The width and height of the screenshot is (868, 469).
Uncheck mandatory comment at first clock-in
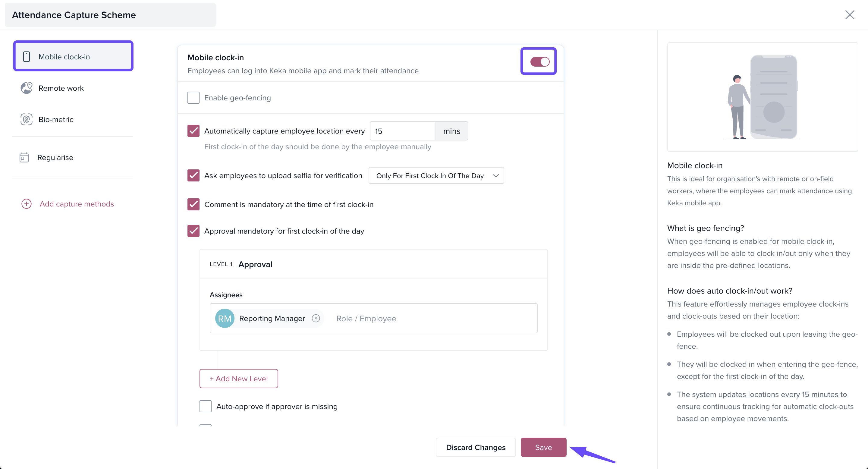pos(193,205)
